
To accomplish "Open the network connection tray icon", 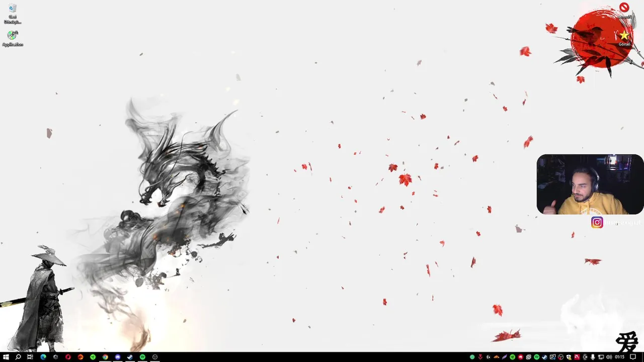I will pos(601,357).
